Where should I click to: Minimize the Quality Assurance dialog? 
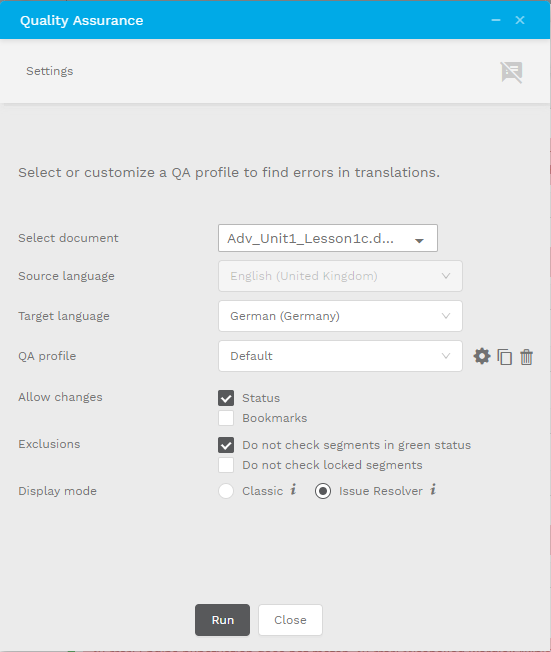[x=496, y=20]
